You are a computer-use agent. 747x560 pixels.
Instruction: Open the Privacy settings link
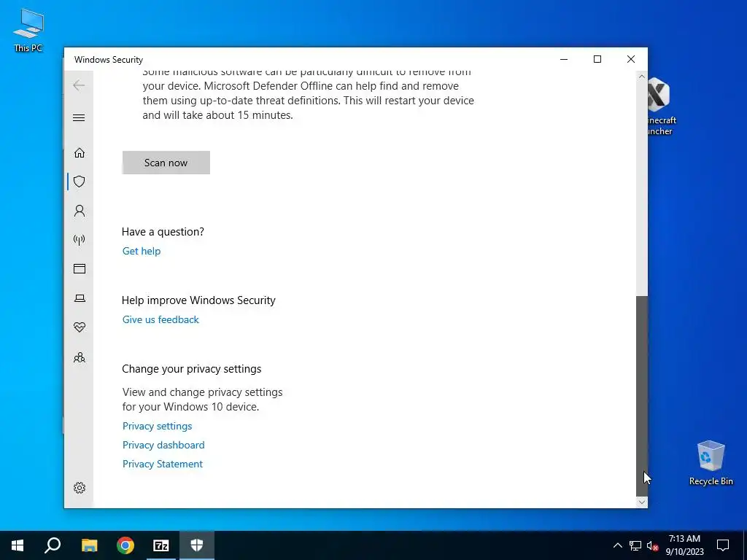[x=158, y=426]
